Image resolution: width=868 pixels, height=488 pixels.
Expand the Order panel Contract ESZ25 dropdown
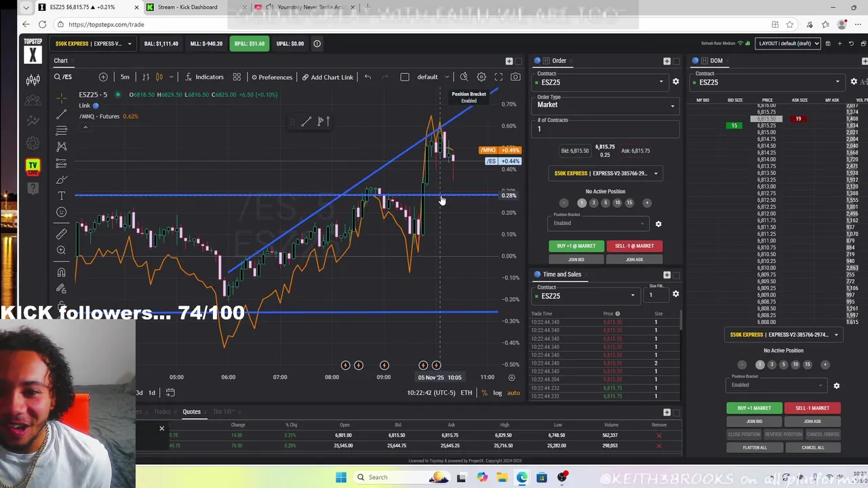[601, 82]
